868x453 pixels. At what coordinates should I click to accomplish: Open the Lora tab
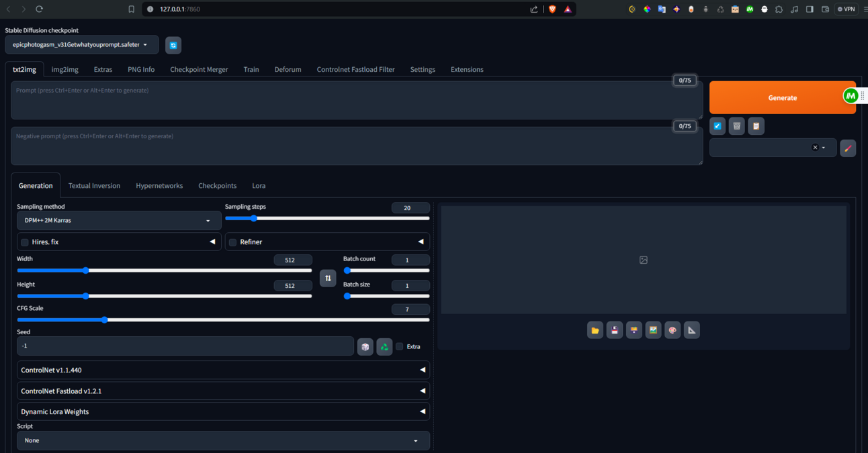pos(259,186)
